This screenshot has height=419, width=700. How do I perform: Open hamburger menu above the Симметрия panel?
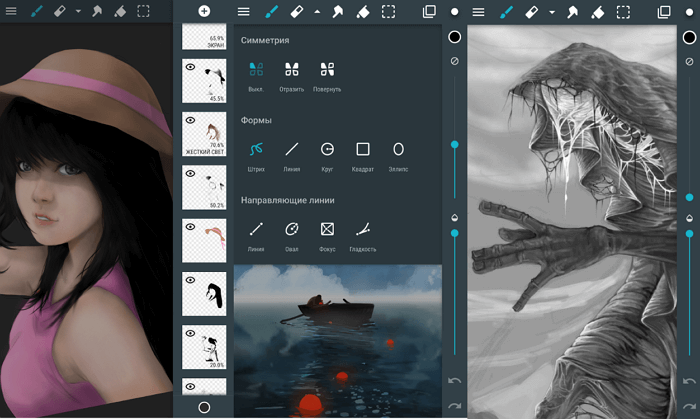point(244,11)
